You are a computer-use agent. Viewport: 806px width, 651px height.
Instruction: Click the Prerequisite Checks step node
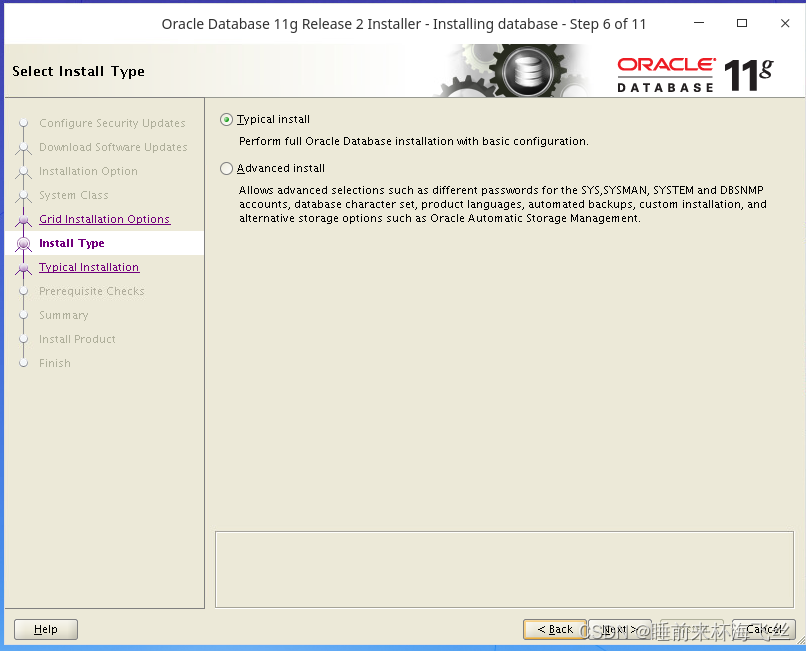pos(92,291)
